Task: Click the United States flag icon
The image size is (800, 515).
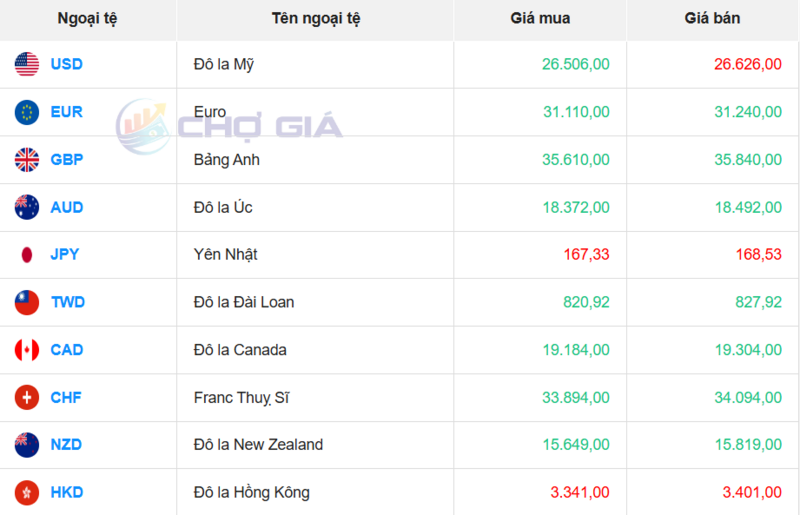Action: tap(27, 65)
